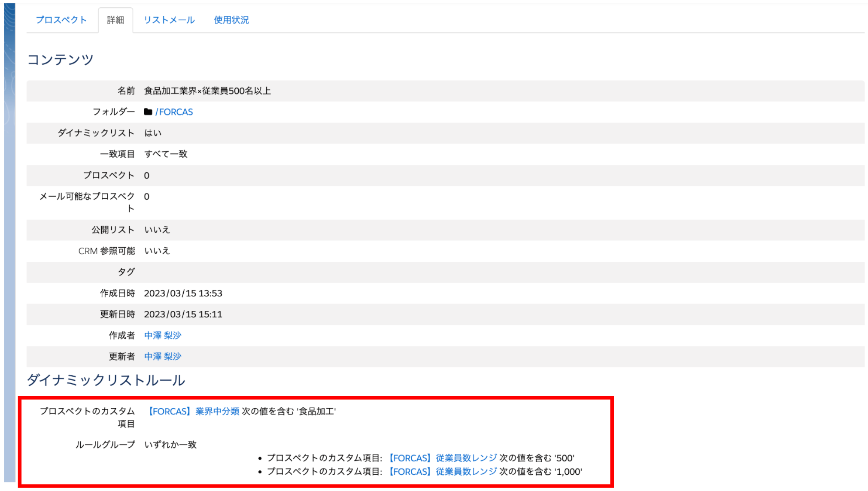Open the プロスペクト tab
868x491 pixels.
coord(61,20)
